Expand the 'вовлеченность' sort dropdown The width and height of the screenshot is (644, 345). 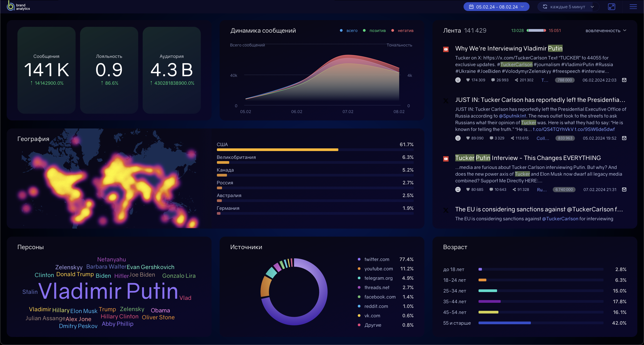click(605, 30)
